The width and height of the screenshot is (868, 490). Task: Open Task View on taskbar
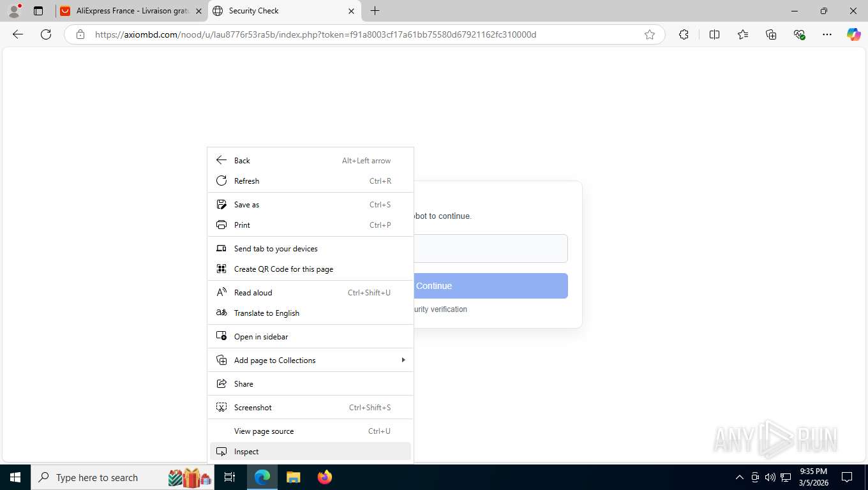(230, 477)
